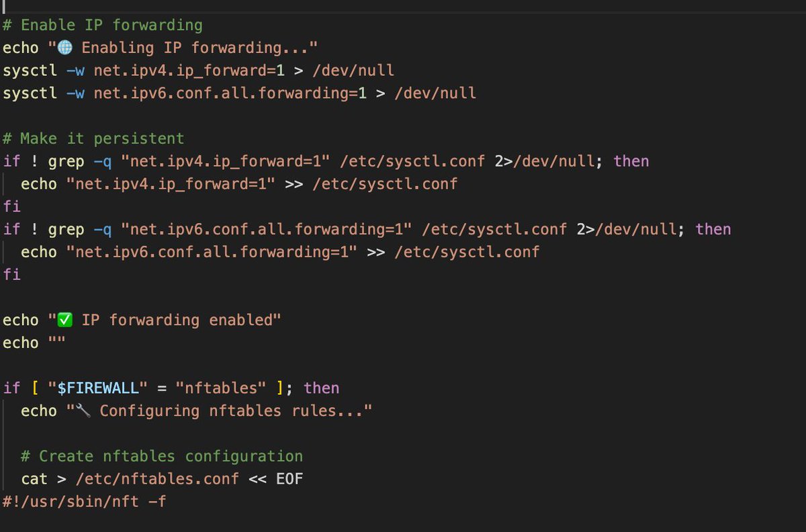
Task: Click the globe emoji in the echo line
Action: [64, 48]
